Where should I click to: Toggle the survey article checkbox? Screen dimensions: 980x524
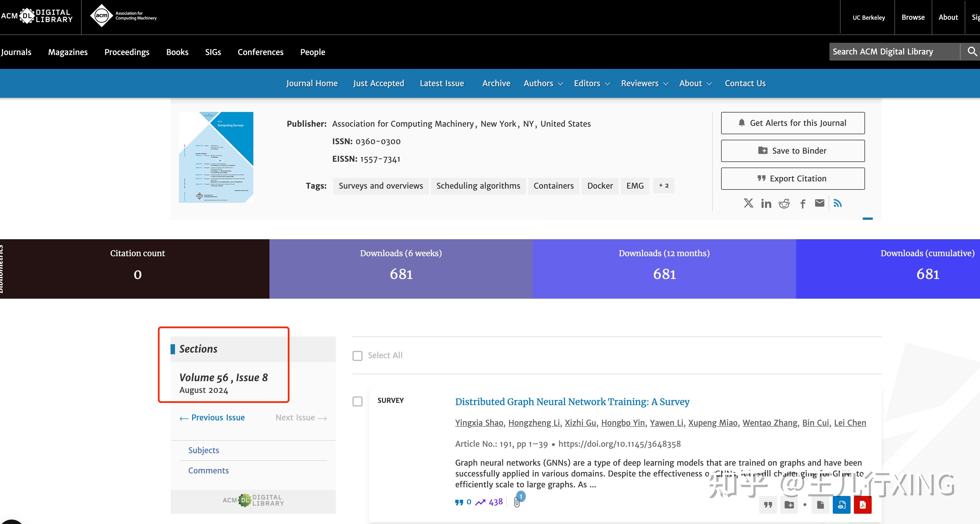(x=358, y=401)
